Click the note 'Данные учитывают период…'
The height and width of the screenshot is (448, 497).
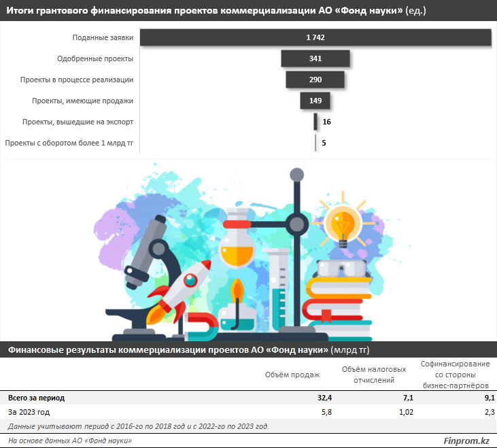pos(138,426)
